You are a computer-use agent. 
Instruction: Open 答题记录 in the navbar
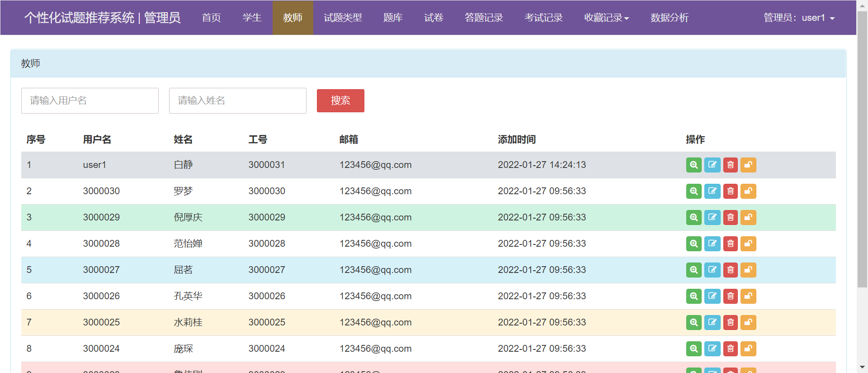[484, 18]
